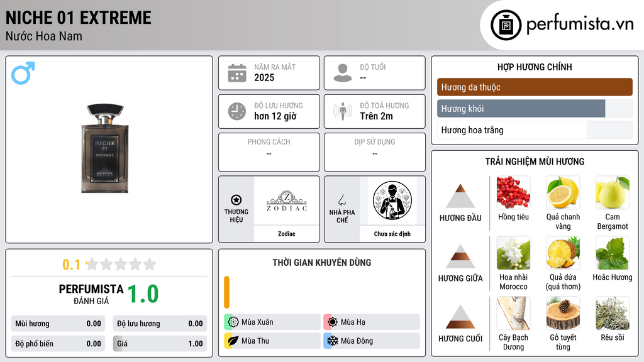Select the Cam Bergamot note image

click(x=613, y=192)
